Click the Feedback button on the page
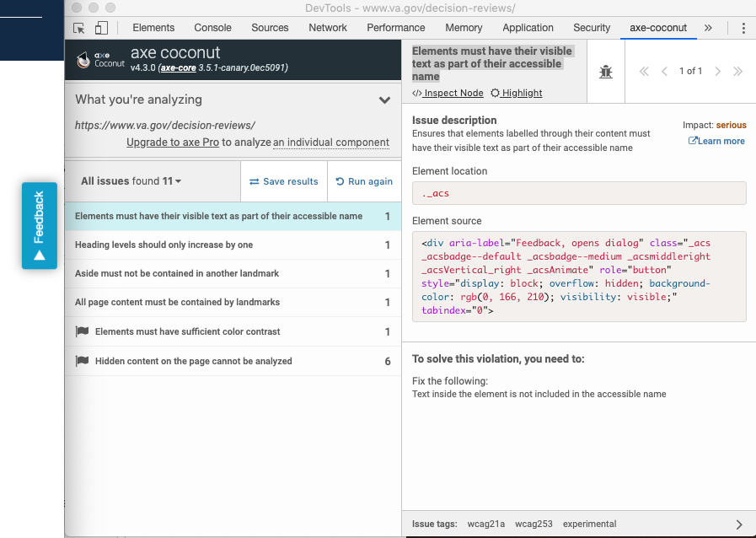The image size is (756, 538). click(40, 225)
